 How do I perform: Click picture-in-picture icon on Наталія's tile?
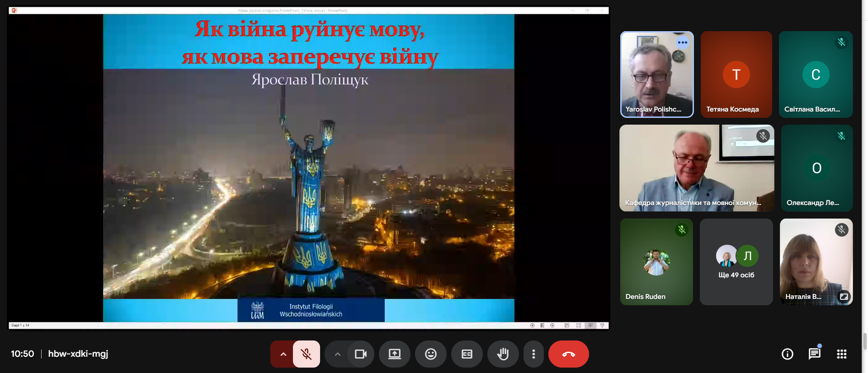(844, 297)
